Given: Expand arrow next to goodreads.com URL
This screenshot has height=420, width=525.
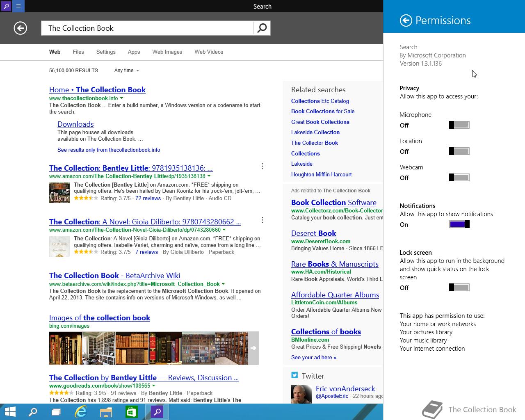Looking at the screenshot, I should [154, 386].
